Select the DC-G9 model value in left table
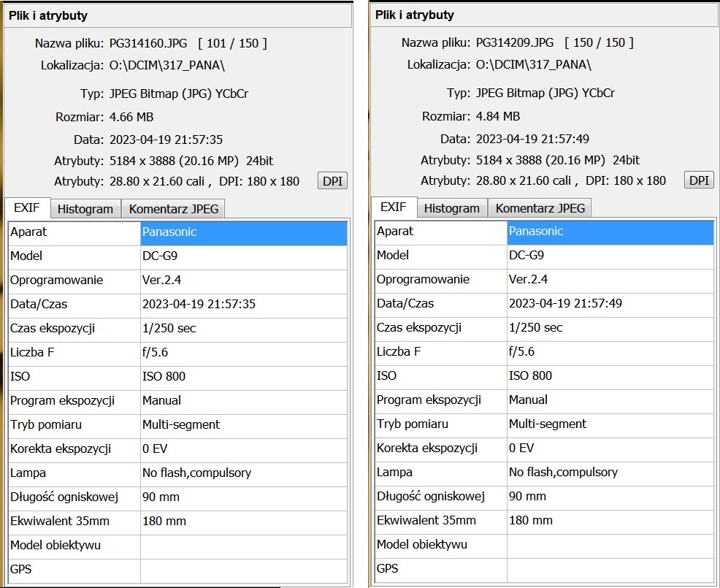The height and width of the screenshot is (588, 720). 243,256
